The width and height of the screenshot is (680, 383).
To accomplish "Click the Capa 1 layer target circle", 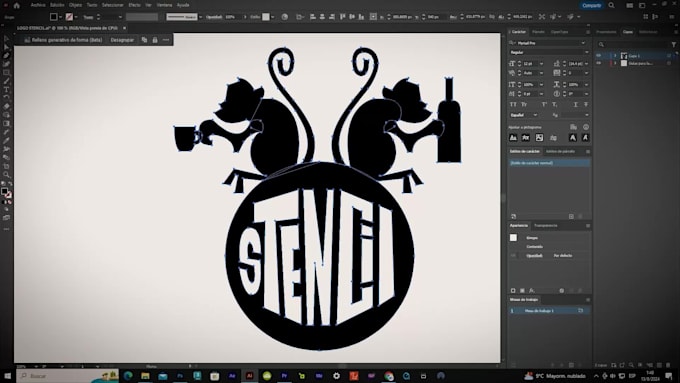I will [x=669, y=56].
